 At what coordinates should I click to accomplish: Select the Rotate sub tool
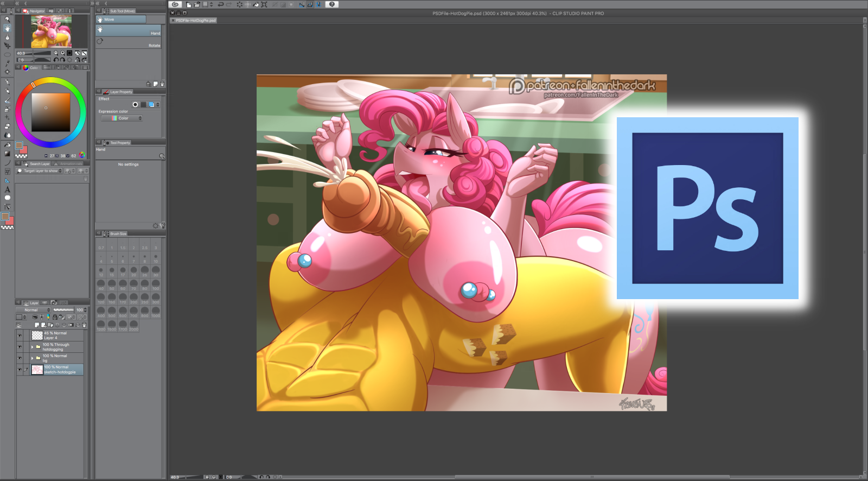pyautogui.click(x=130, y=42)
